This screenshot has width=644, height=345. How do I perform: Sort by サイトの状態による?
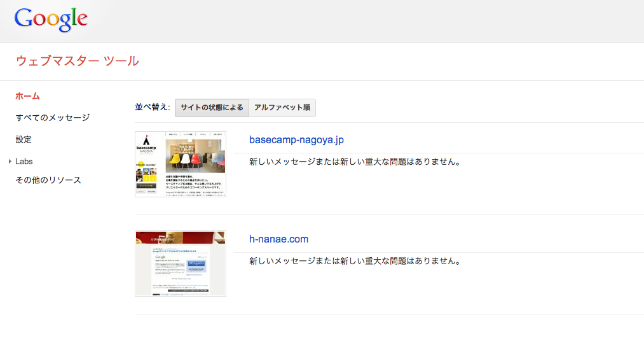[x=212, y=108]
